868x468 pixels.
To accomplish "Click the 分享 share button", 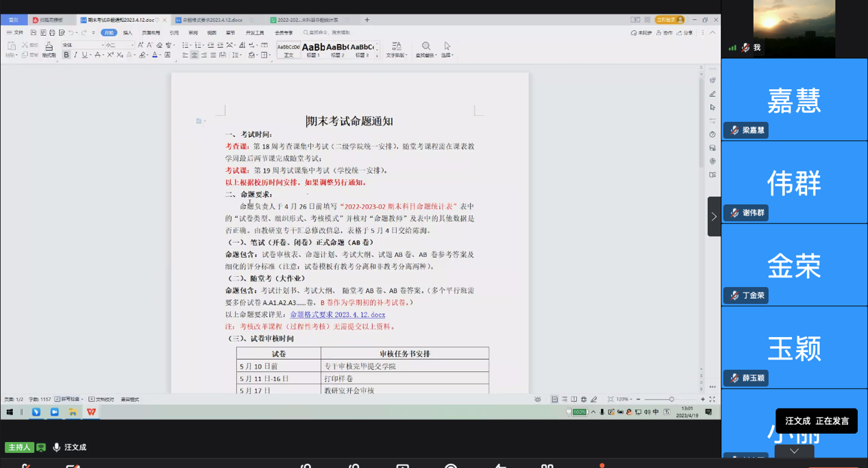I will tap(685, 32).
